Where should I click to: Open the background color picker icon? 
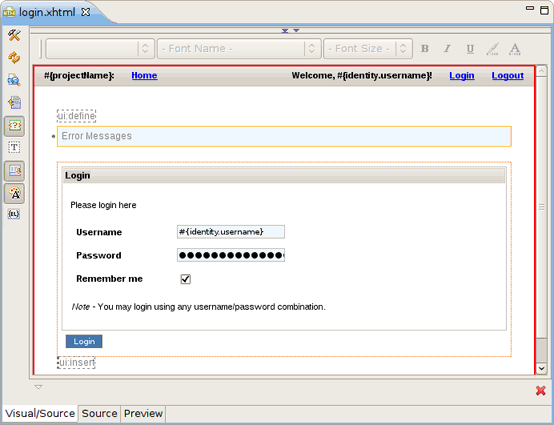pyautogui.click(x=493, y=49)
